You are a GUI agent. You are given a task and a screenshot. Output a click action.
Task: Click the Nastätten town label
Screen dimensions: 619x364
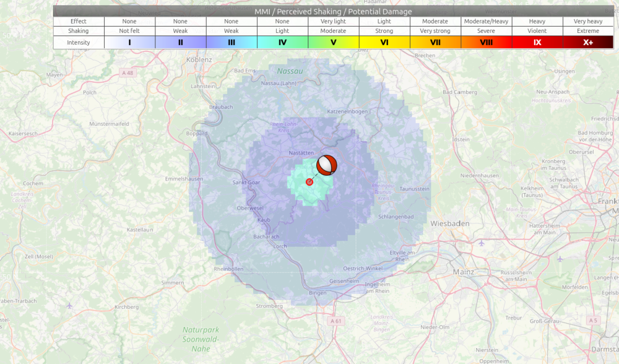[x=301, y=153]
